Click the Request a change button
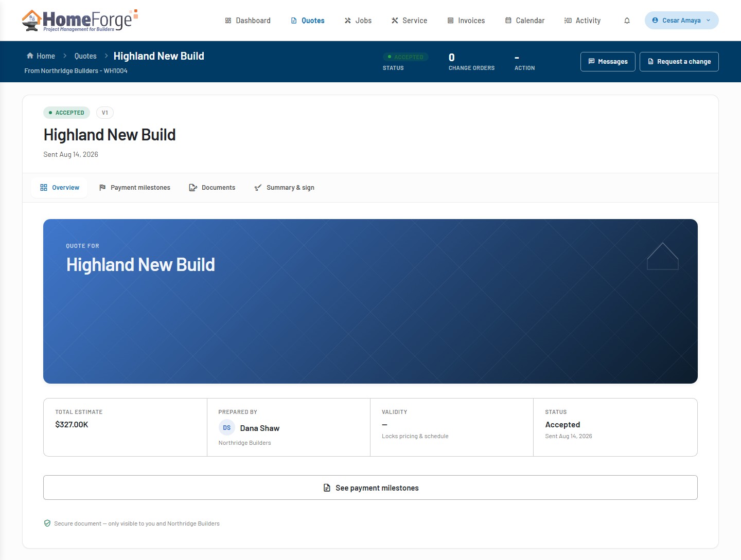741x560 pixels. pyautogui.click(x=679, y=62)
